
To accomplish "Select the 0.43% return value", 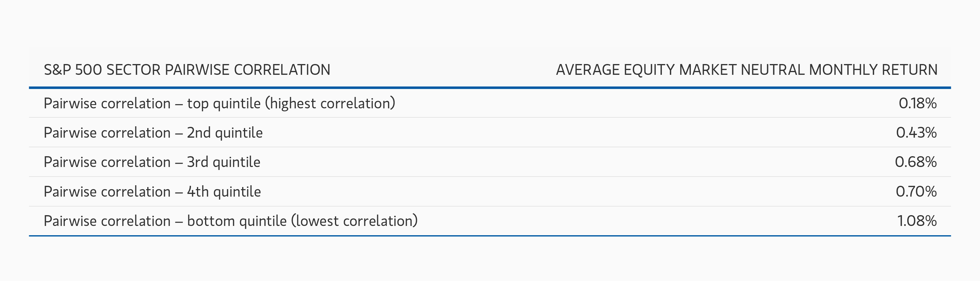I will point(916,133).
